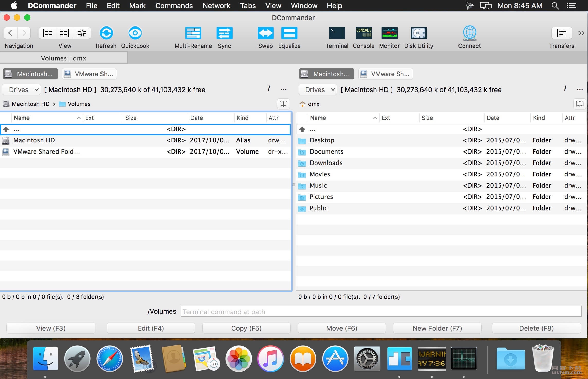Screen dimensions: 588x379
Task: Open Terminal from the toolbar
Action: [x=337, y=33]
